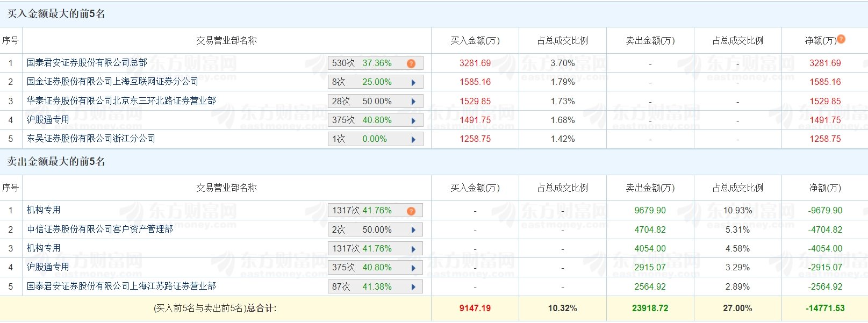Click 交易营业部名称 header in buy table
The width and height of the screenshot is (868, 323).
[x=226, y=41]
